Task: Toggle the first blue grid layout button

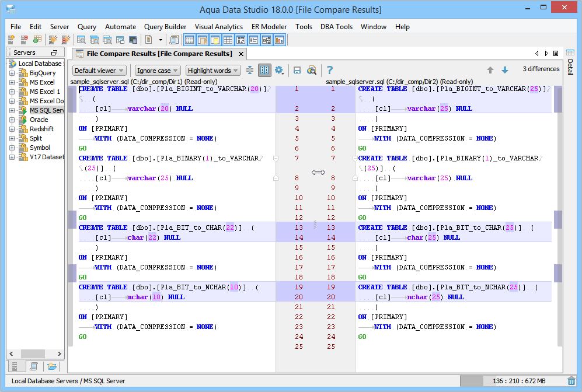Action: 189,40
